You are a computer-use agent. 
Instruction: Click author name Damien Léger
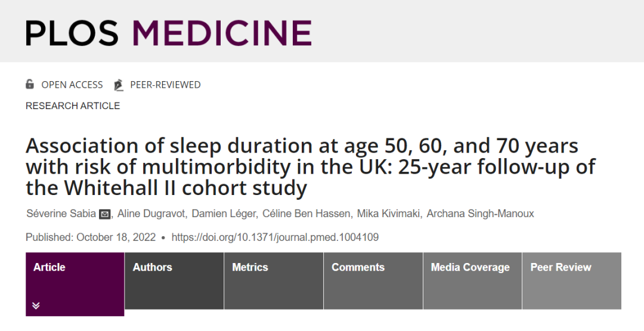point(224,214)
